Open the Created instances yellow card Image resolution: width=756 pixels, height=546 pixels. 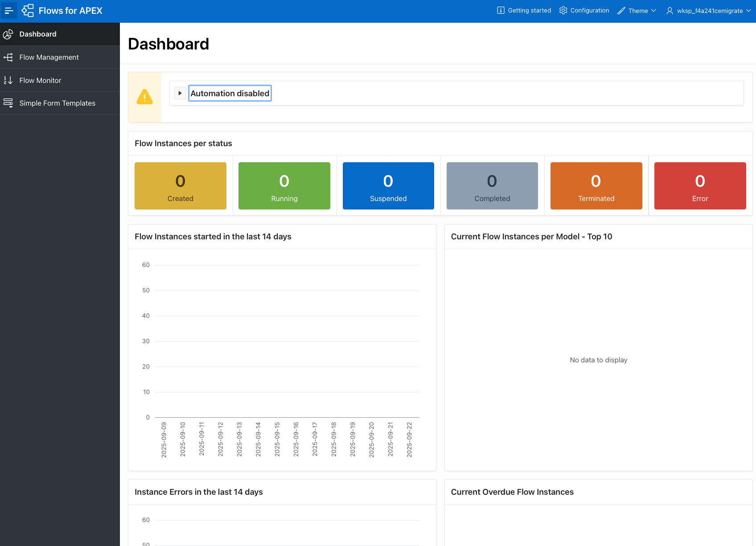pos(181,186)
